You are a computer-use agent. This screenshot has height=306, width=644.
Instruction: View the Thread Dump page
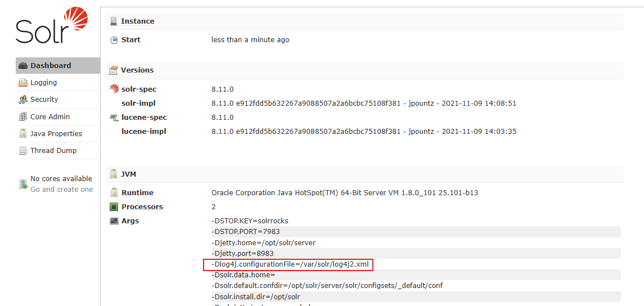[x=53, y=151]
